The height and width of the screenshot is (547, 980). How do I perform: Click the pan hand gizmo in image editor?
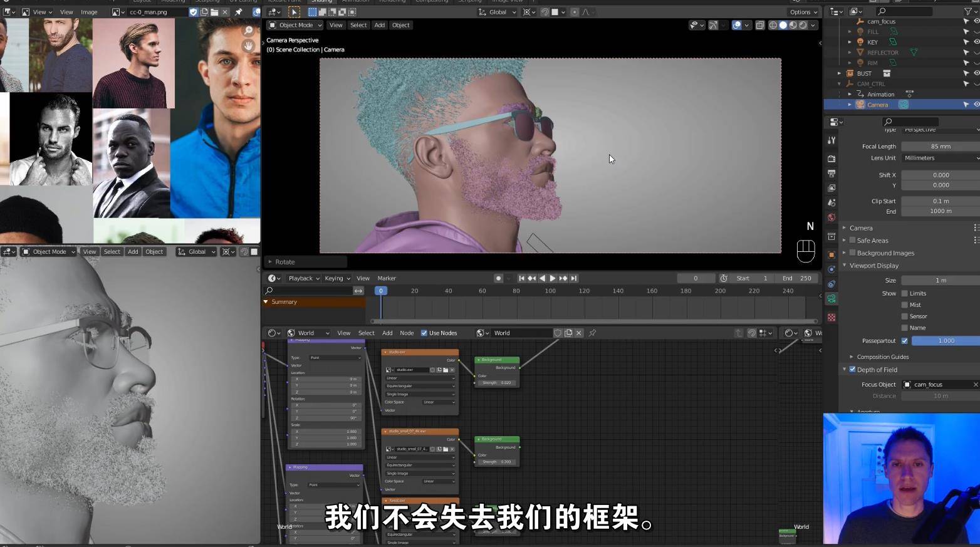249,46
